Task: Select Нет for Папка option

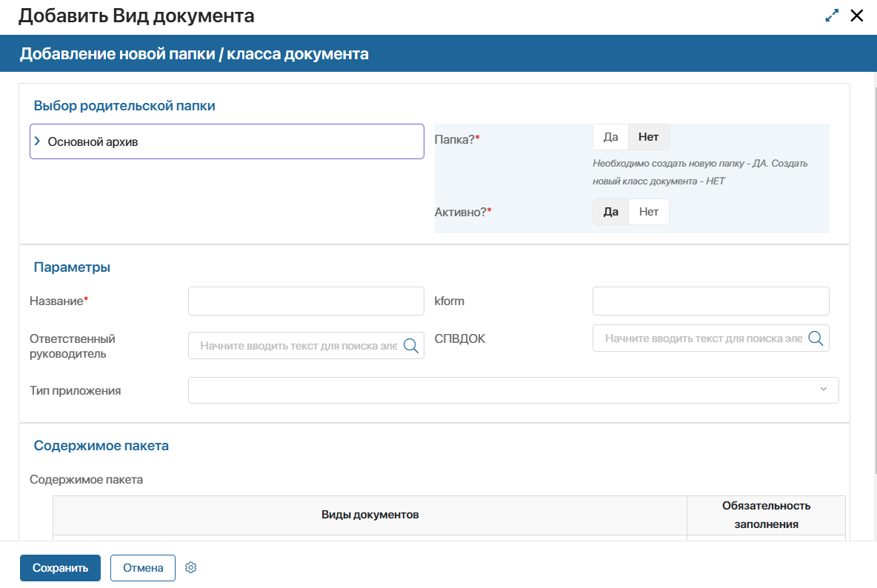Action: pos(648,137)
